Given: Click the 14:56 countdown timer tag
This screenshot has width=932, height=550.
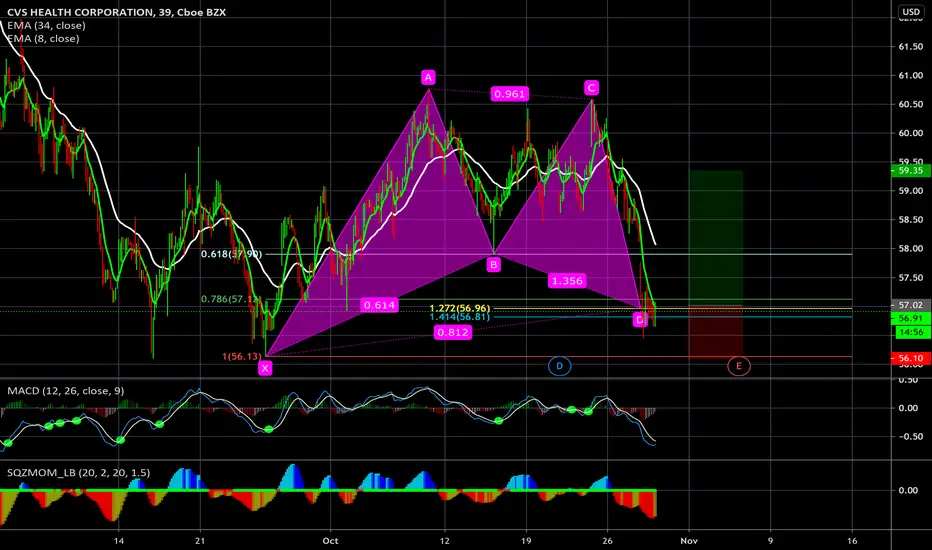Looking at the screenshot, I should (912, 332).
